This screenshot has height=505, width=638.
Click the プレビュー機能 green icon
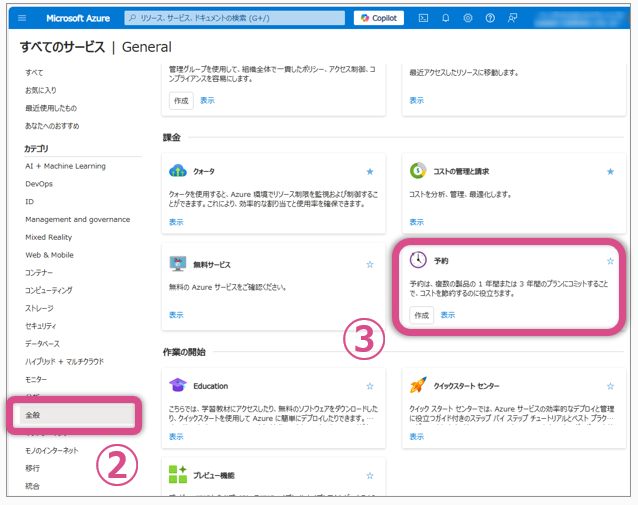(178, 474)
